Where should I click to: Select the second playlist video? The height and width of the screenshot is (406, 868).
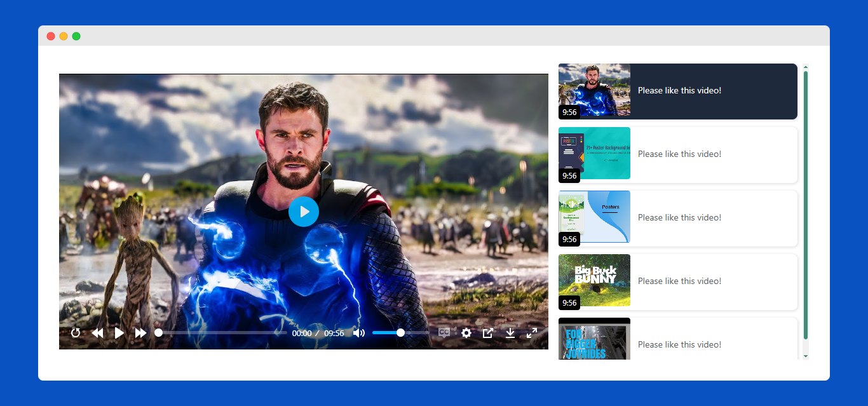(677, 154)
